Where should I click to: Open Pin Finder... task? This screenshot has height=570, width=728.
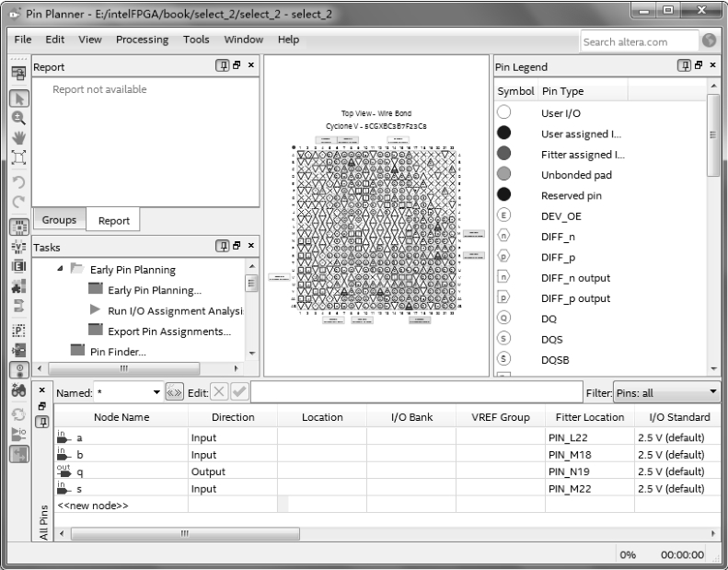click(118, 352)
